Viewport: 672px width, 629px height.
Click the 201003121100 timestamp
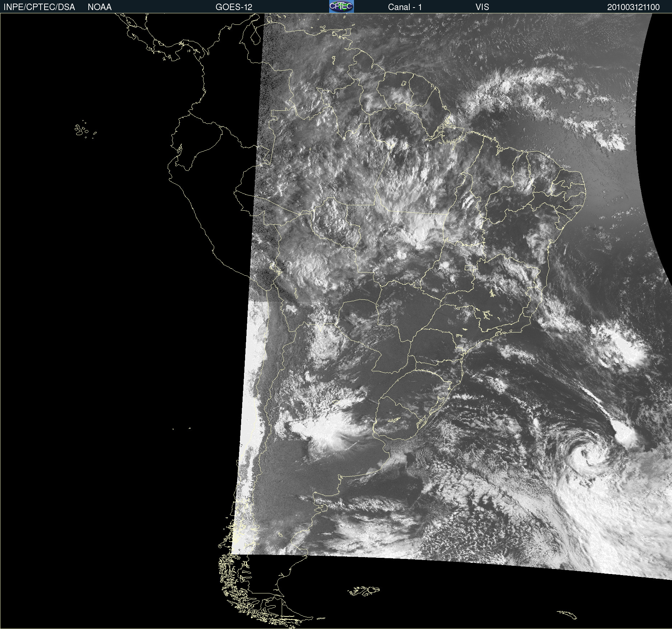634,7
